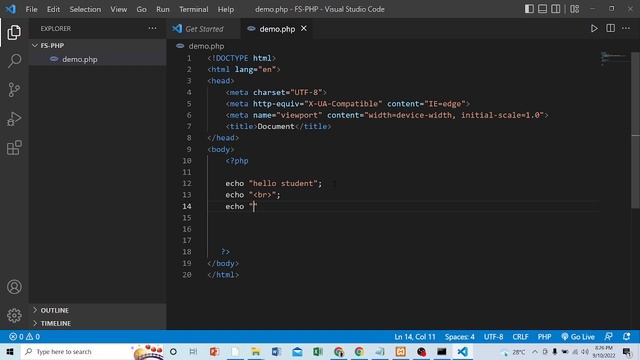Open PowerPoint from the taskbar
Screen dimensions: 640x360
point(214,351)
